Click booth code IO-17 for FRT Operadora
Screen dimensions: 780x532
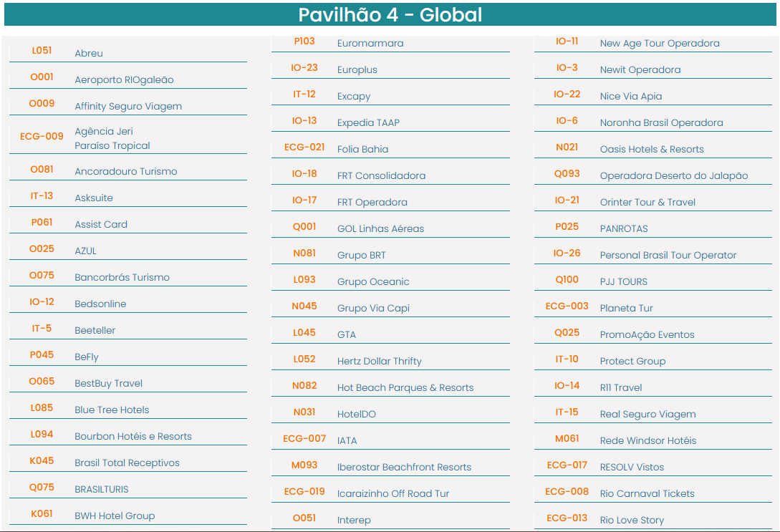304,200
